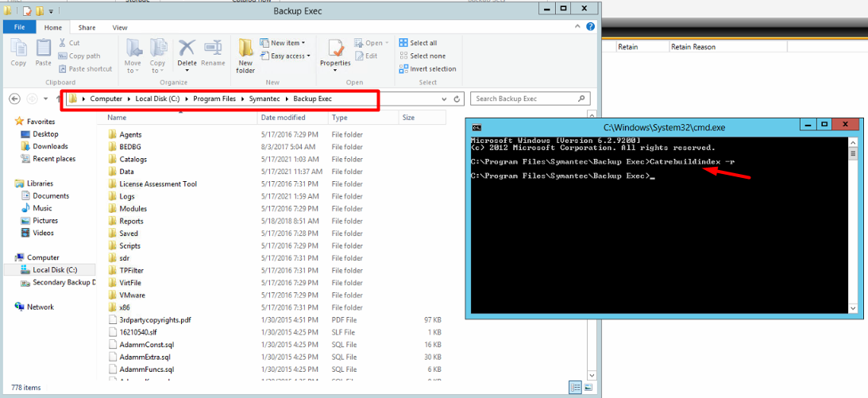
Task: Create a New folder from ribbon
Action: click(x=245, y=54)
